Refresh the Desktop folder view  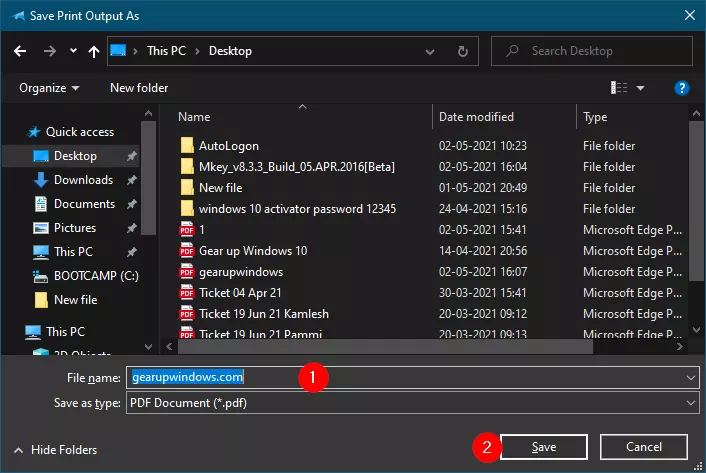462,51
